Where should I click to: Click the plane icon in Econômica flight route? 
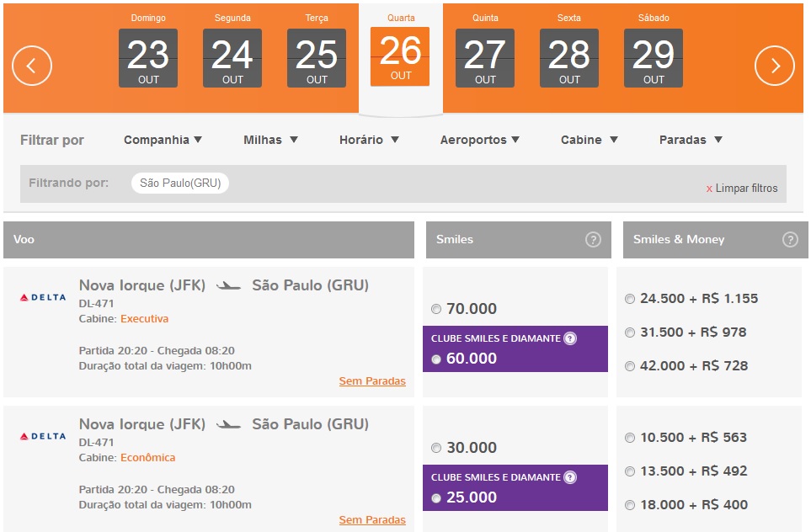(228, 424)
